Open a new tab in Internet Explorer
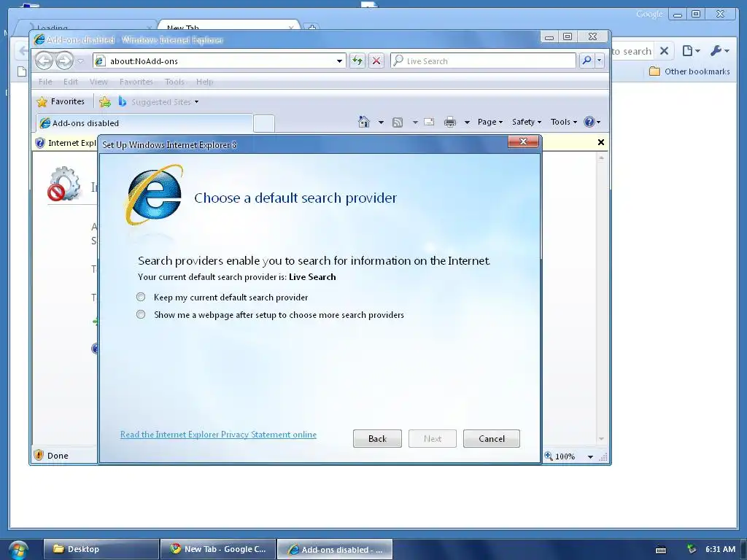 [x=264, y=123]
